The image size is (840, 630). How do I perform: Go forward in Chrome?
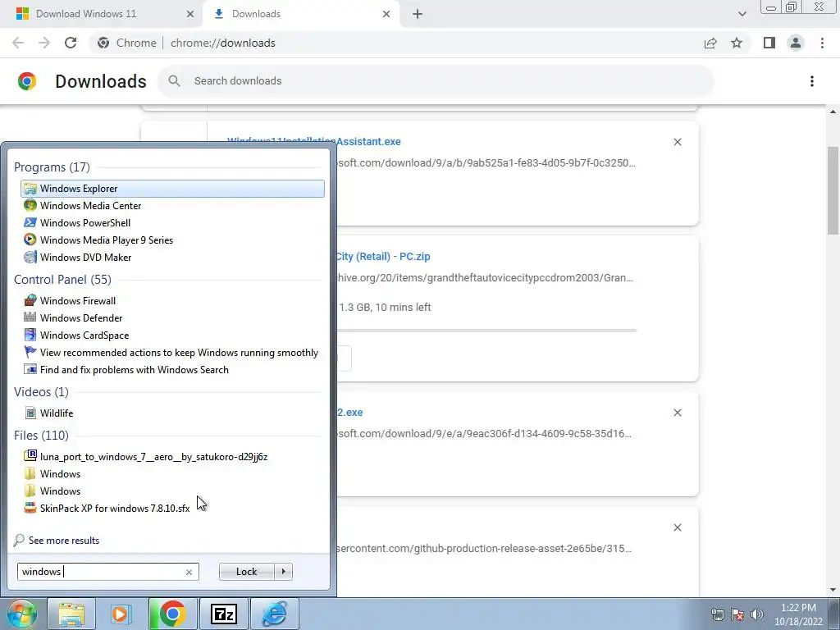(44, 43)
